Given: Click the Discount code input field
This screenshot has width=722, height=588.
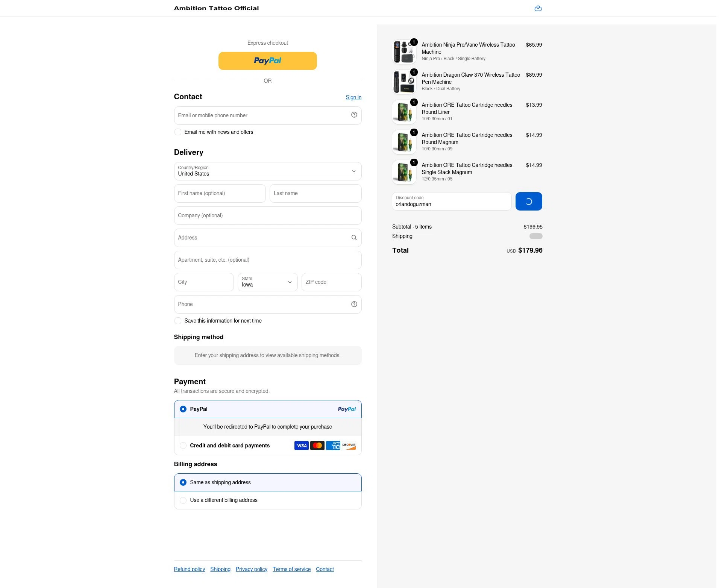Looking at the screenshot, I should tap(452, 202).
